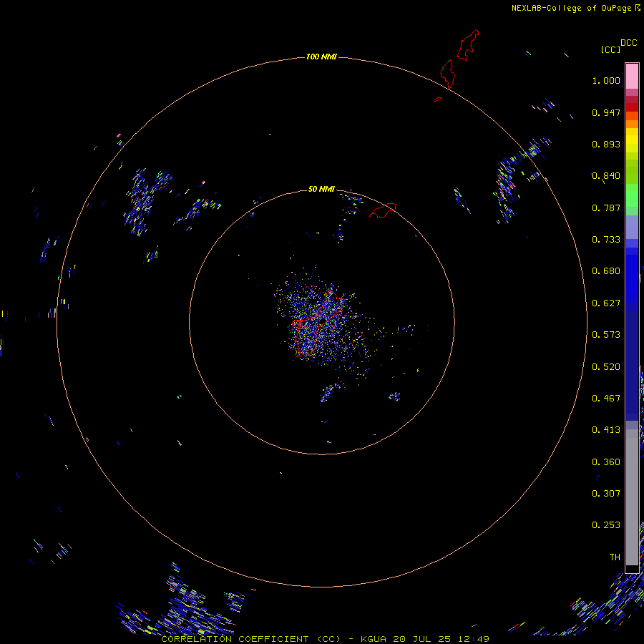Click the [CC] units label above color bar
The width and height of the screenshot is (644, 644).
[610, 49]
